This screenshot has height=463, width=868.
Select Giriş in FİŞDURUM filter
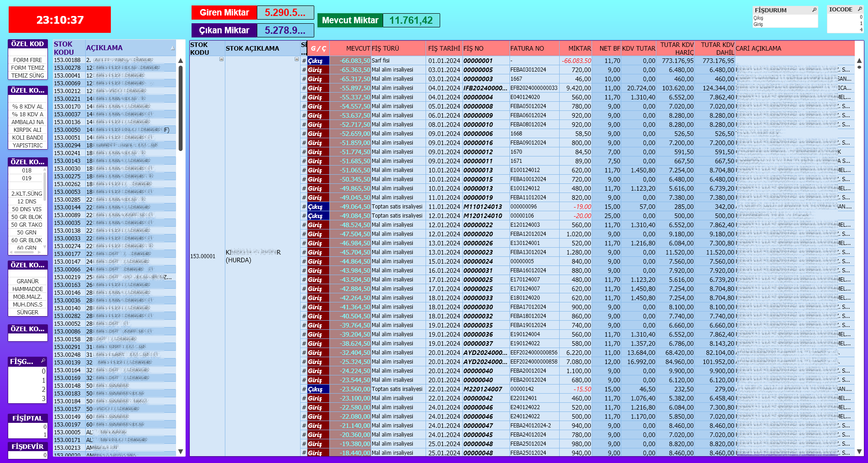click(x=758, y=25)
